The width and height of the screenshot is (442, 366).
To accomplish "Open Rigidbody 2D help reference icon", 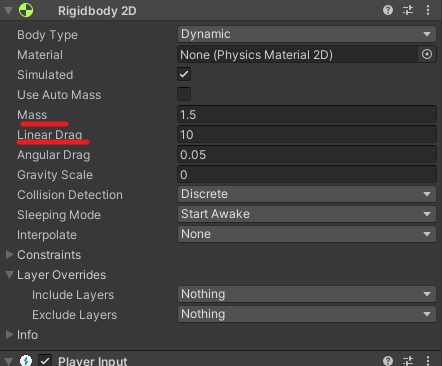I will click(x=388, y=10).
